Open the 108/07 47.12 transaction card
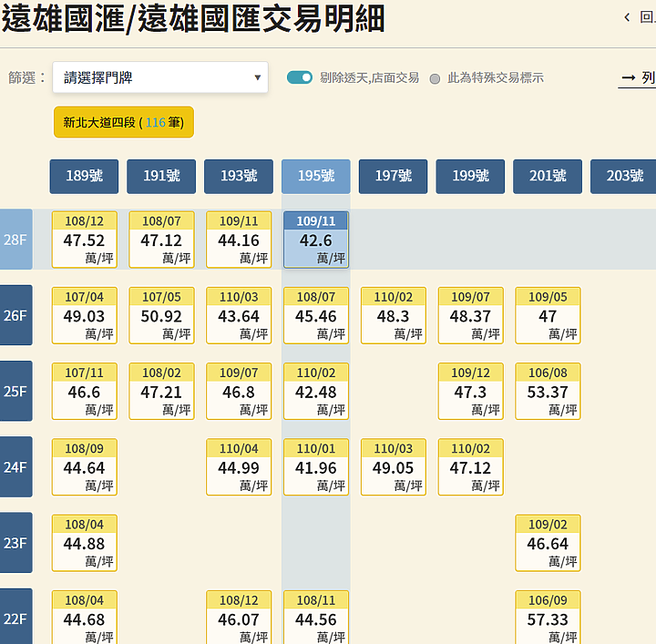656x644 pixels. [162, 240]
